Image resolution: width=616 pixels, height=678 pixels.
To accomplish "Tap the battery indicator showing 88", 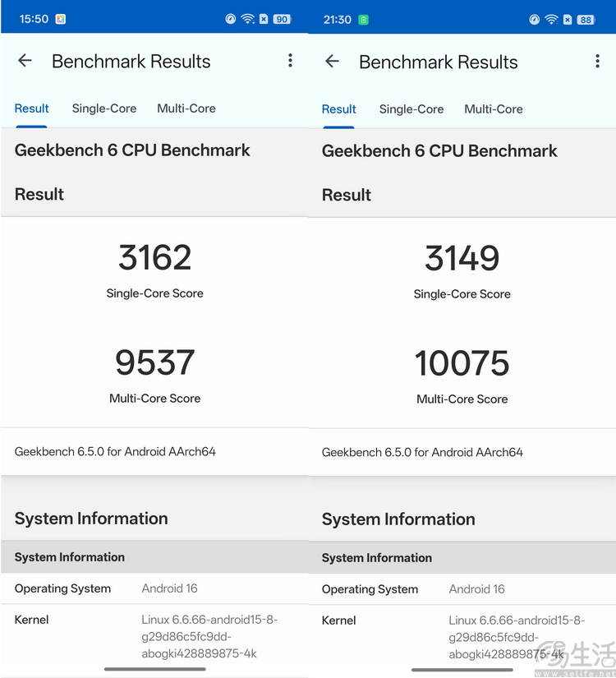I will point(586,20).
